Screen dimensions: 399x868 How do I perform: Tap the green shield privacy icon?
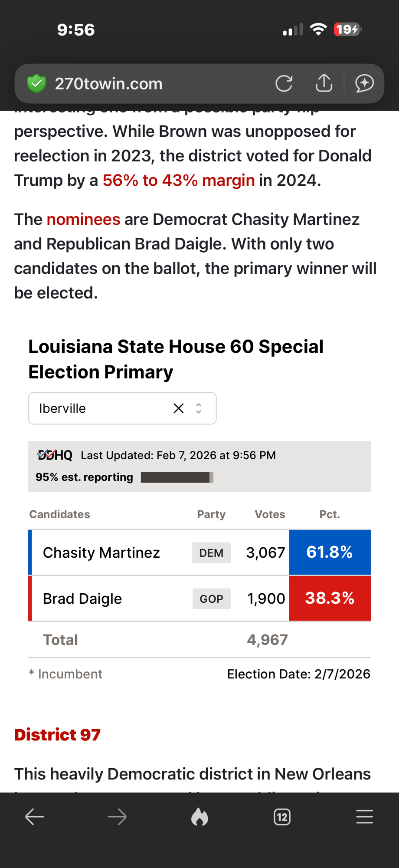pos(36,84)
